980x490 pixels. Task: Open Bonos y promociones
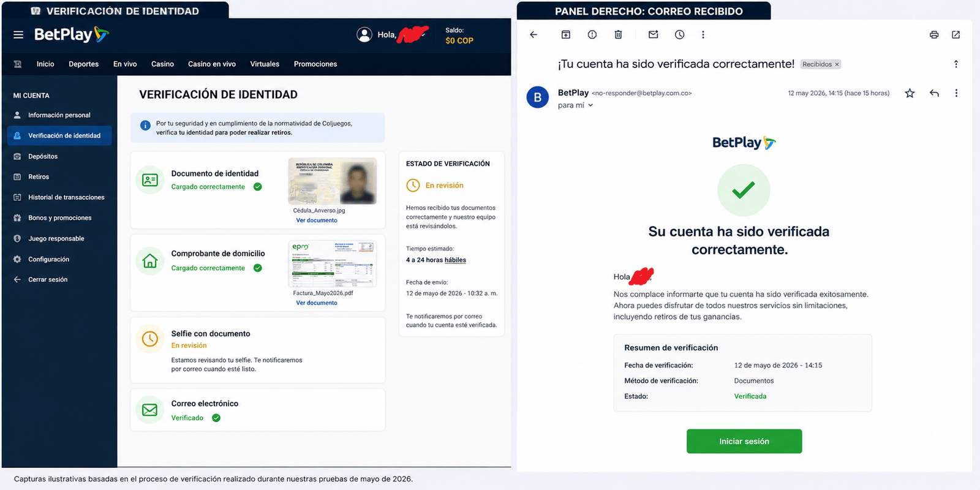59,218
